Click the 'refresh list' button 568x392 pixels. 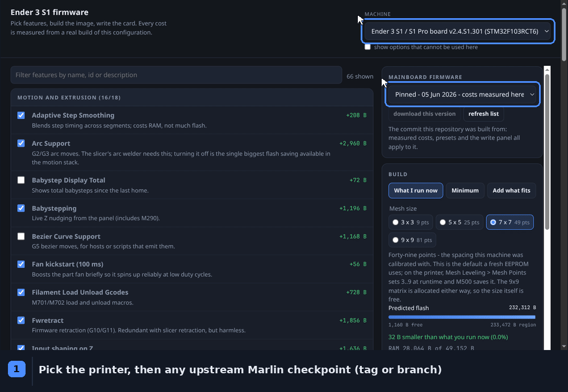click(483, 113)
